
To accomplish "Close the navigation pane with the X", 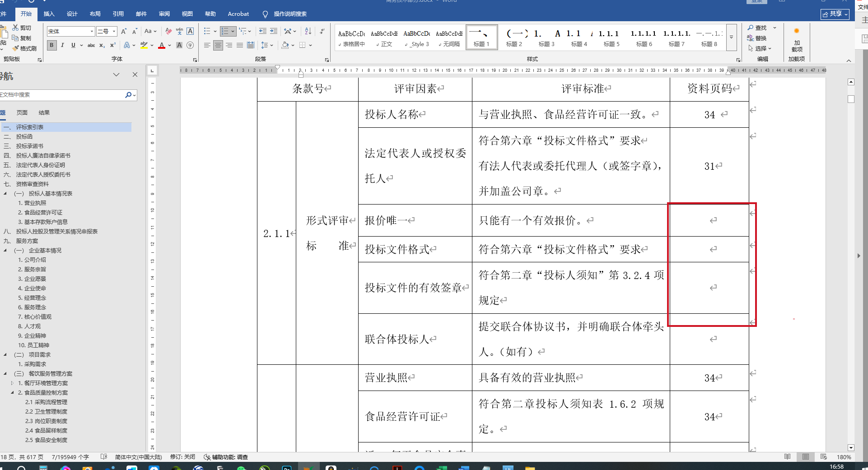I will (x=135, y=74).
